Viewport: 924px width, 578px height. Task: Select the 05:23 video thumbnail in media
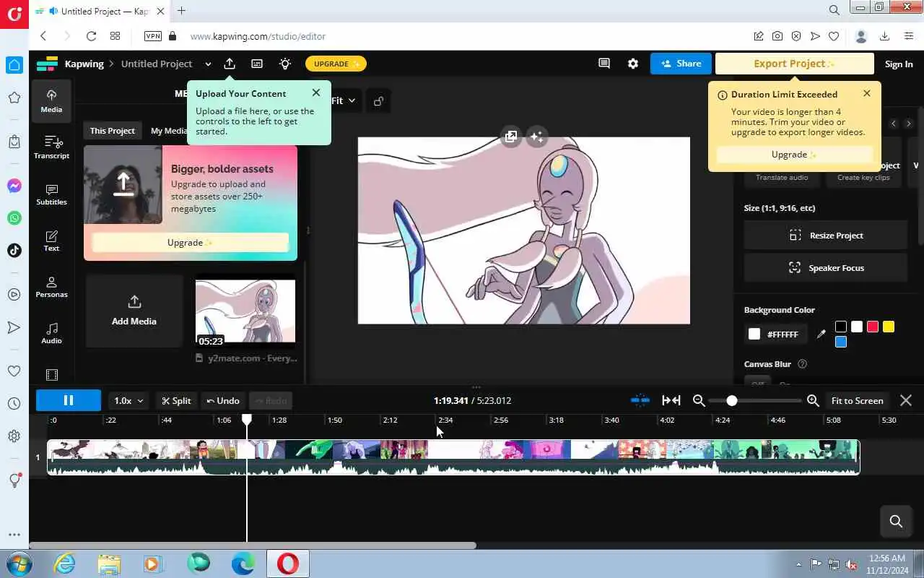coord(245,311)
